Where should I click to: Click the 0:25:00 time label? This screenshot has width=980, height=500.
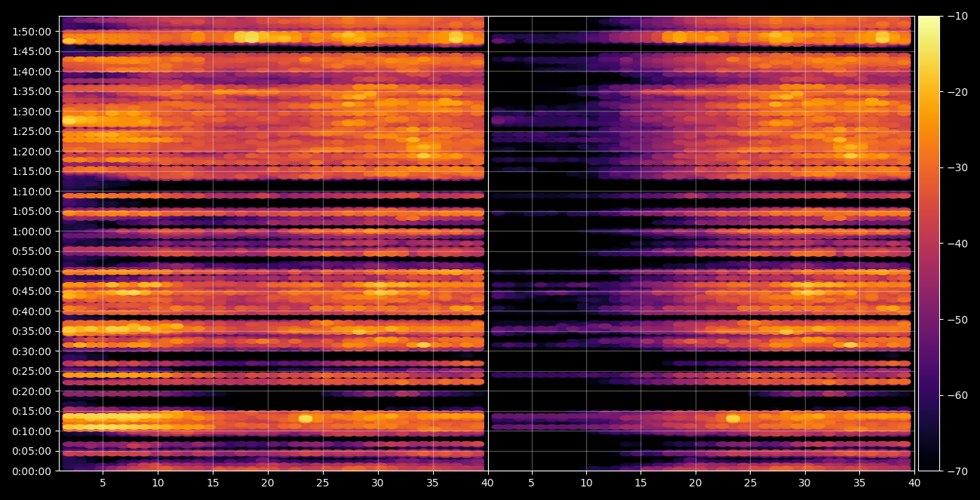[x=32, y=371]
